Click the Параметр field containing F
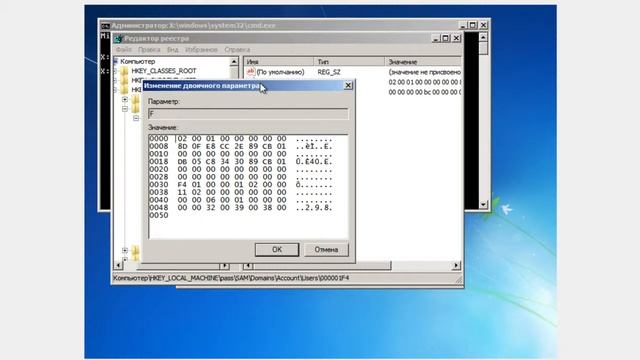Screen dimensions: 640x360 click(248, 113)
